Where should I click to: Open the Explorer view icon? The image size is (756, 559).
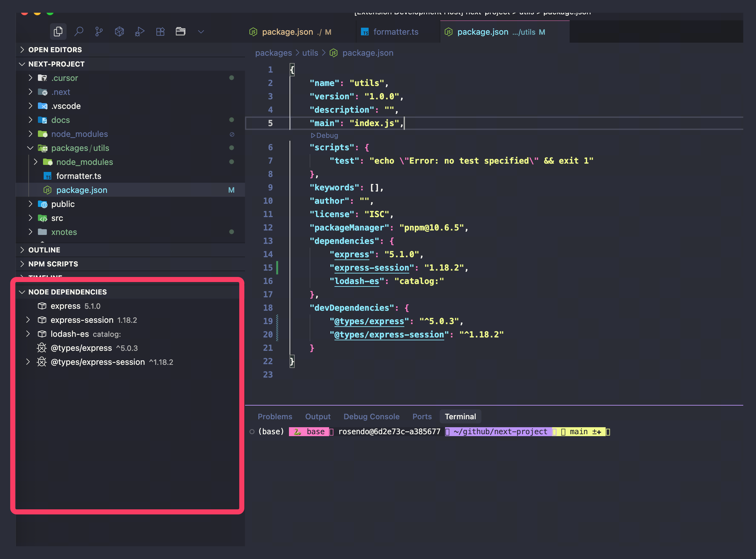click(58, 32)
